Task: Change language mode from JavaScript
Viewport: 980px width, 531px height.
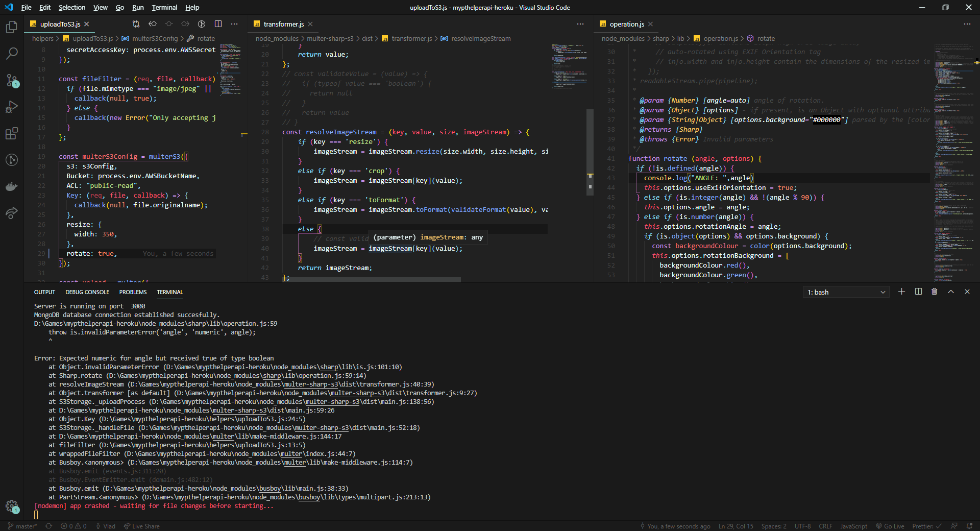Action: coord(853,526)
